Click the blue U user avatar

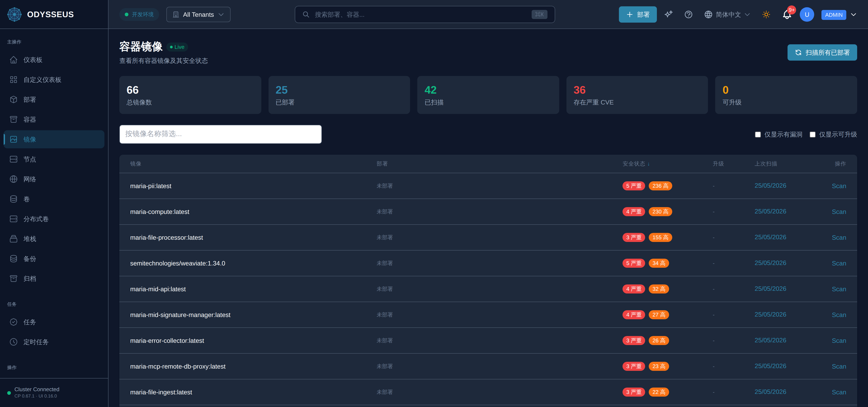tap(807, 14)
